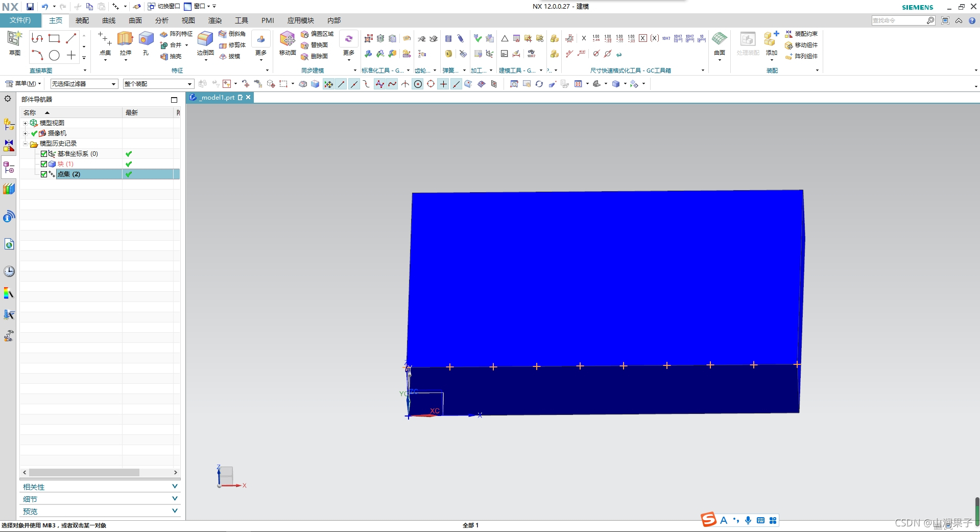Toggle the snap Midpoint option

[354, 84]
